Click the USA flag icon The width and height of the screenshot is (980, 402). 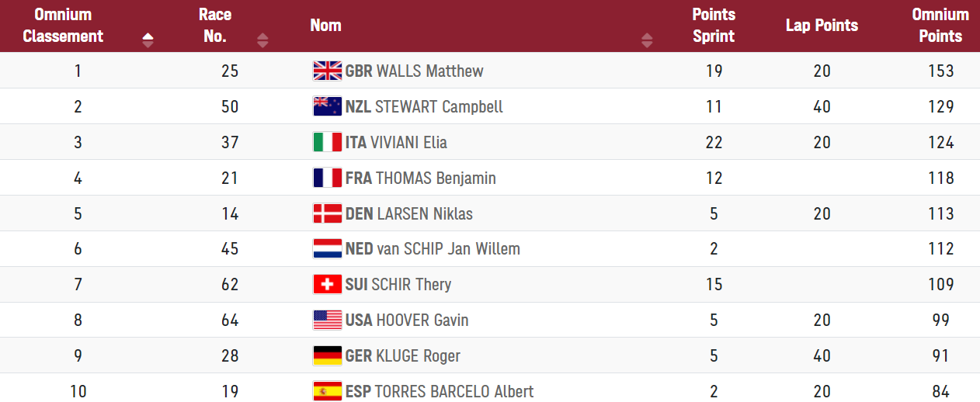[x=327, y=321]
